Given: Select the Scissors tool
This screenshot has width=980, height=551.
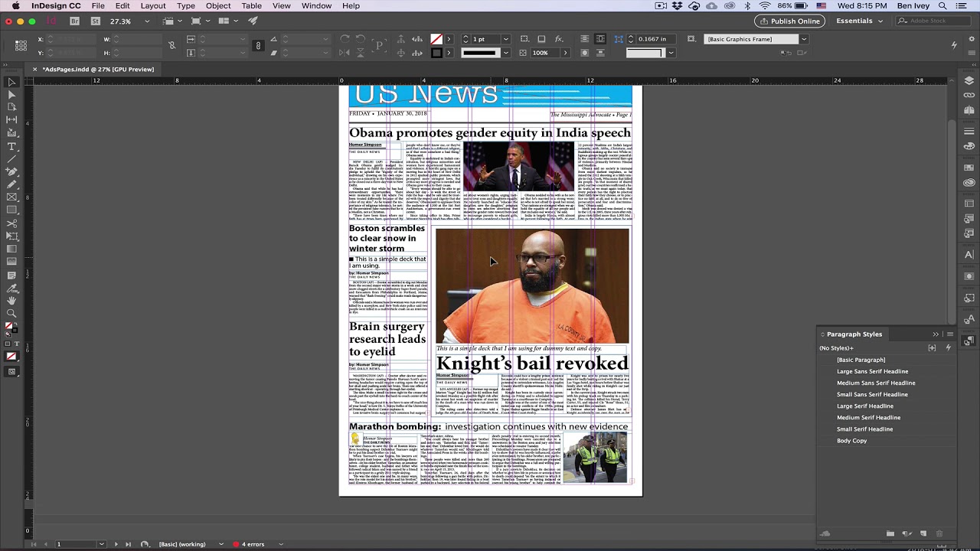Looking at the screenshot, I should [x=11, y=223].
